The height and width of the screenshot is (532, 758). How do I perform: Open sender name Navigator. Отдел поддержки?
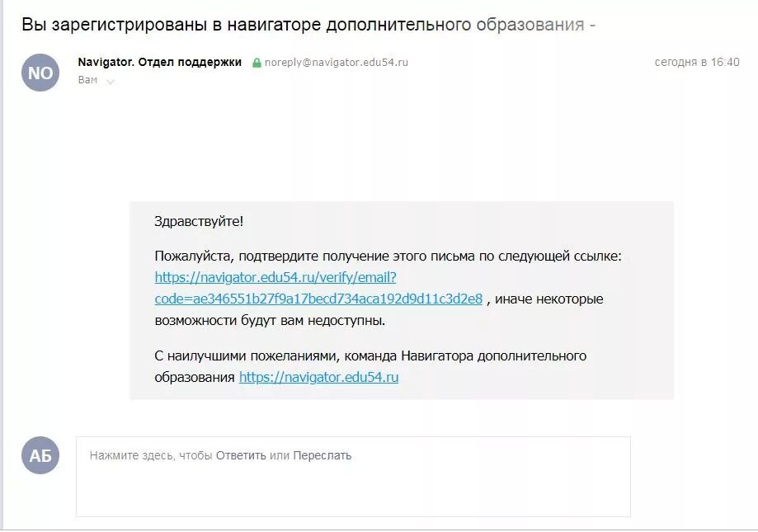pos(159,62)
